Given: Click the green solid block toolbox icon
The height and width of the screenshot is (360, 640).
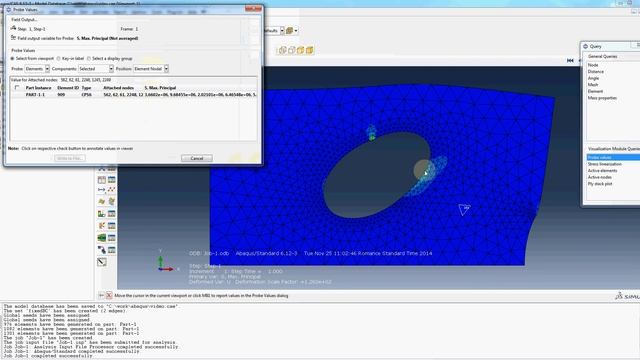Looking at the screenshot, I should pyautogui.click(x=102, y=238).
